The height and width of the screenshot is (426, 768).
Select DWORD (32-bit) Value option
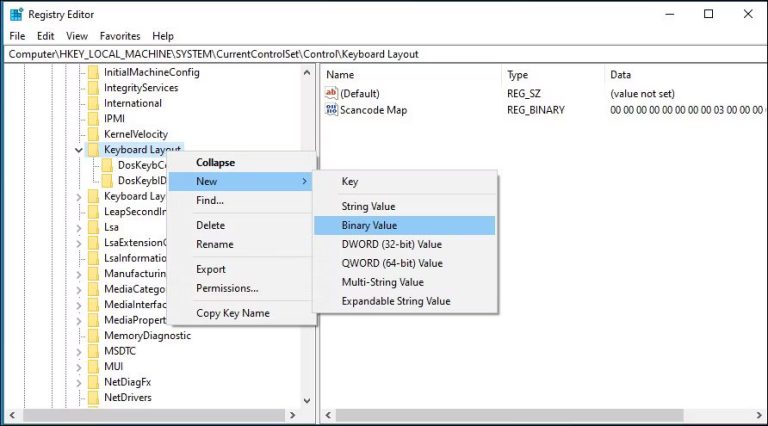coord(391,244)
